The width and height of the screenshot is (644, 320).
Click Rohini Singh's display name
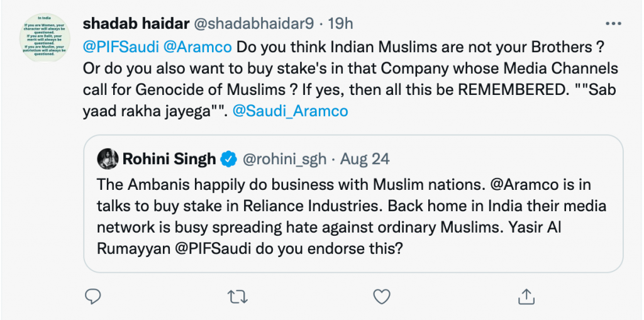pyautogui.click(x=169, y=159)
